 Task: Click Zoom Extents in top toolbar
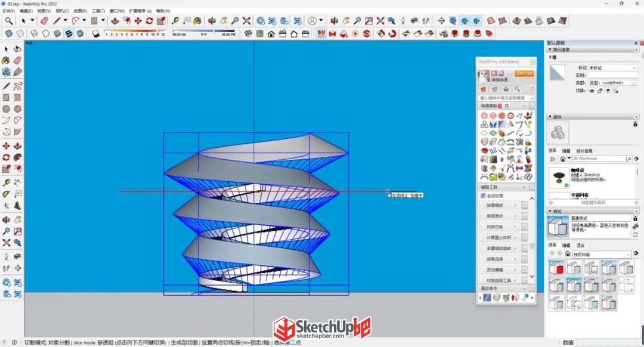[246, 20]
